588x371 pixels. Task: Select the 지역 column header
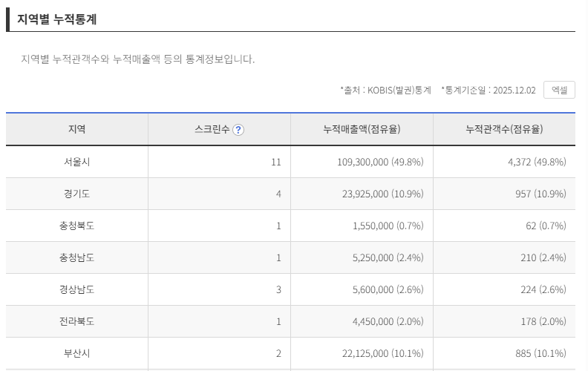point(77,129)
